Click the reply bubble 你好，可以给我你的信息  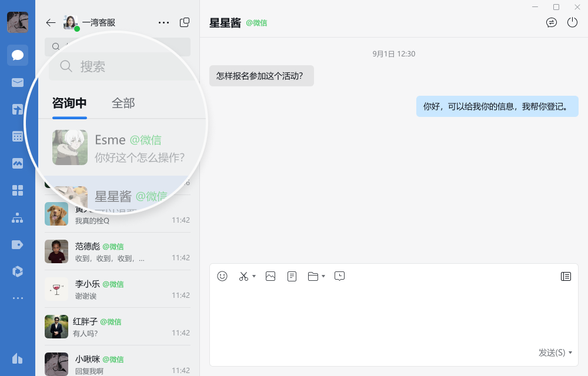click(497, 106)
